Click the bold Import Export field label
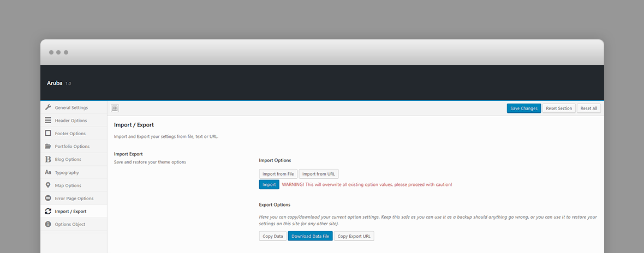 (x=128, y=154)
